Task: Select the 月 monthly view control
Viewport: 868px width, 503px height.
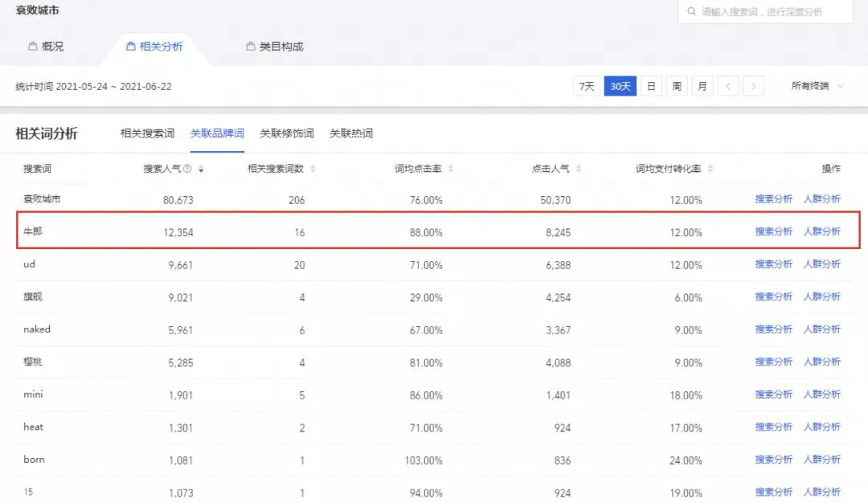Action: coord(702,85)
